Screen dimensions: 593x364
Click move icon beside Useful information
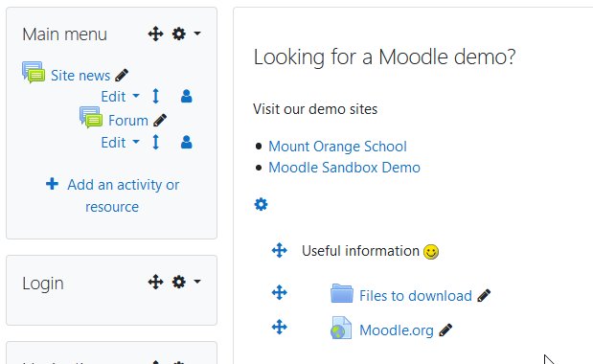pos(280,250)
